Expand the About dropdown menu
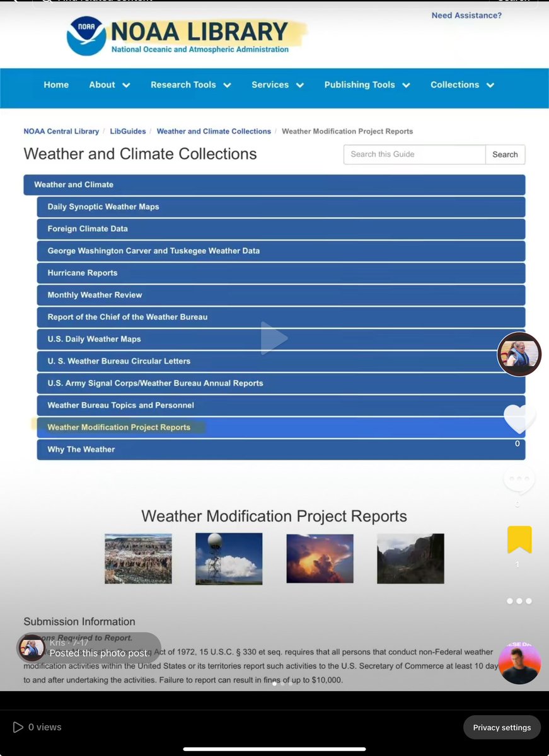The image size is (549, 756). [x=109, y=85]
